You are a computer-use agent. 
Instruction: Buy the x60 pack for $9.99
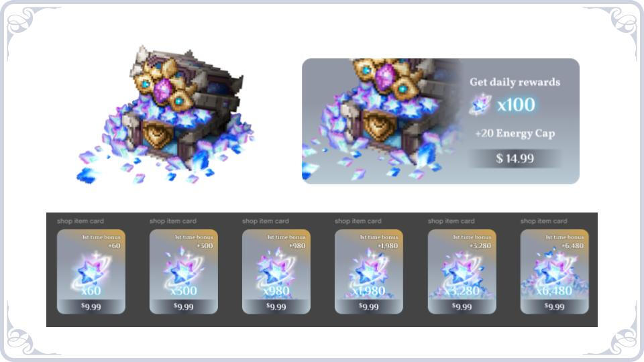click(x=91, y=306)
